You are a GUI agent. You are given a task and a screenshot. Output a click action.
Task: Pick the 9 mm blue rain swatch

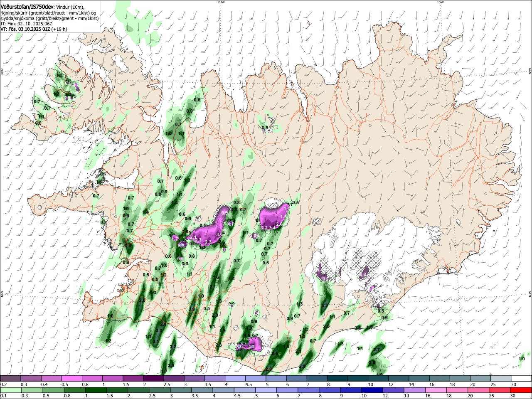[x=351, y=390]
